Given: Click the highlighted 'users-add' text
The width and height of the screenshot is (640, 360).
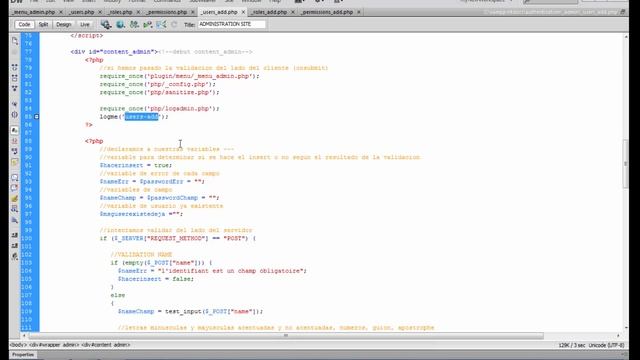Looking at the screenshot, I should tap(142, 117).
